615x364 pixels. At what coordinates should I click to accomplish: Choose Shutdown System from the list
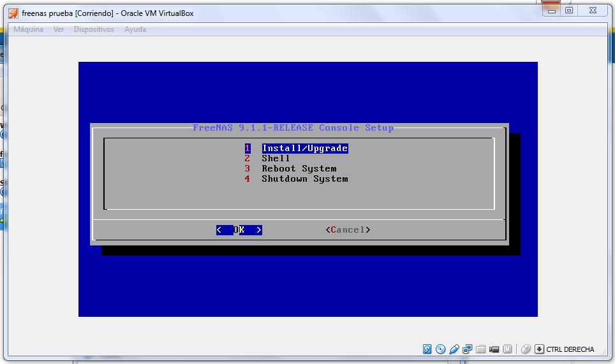pos(304,179)
